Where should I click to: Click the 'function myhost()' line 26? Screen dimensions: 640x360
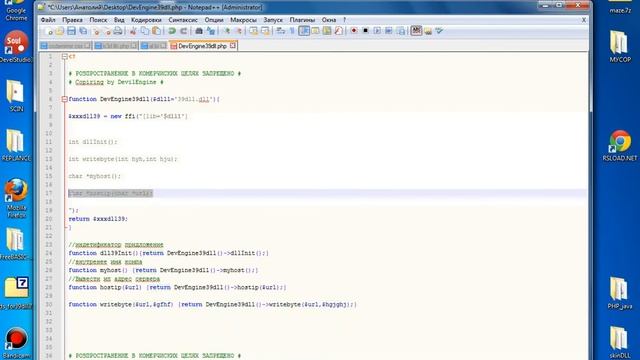point(163,270)
